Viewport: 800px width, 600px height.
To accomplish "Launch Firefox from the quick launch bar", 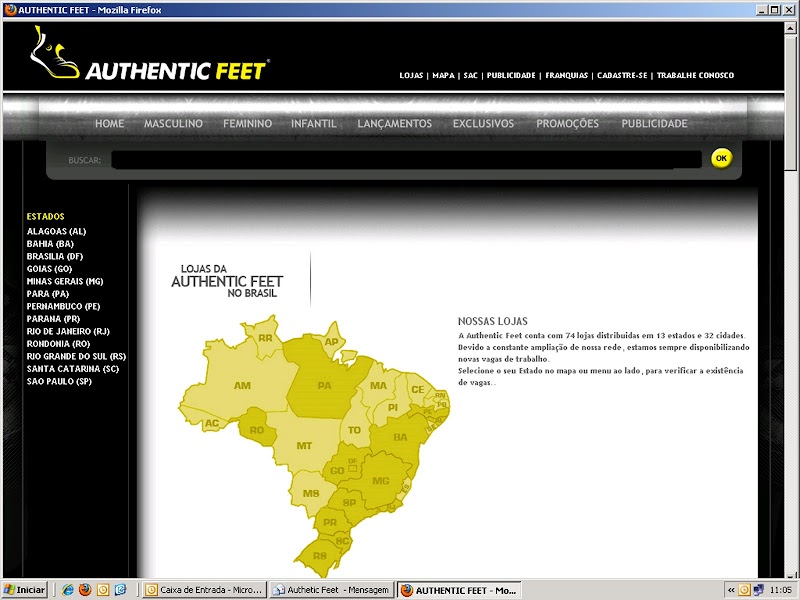I will (x=85, y=590).
